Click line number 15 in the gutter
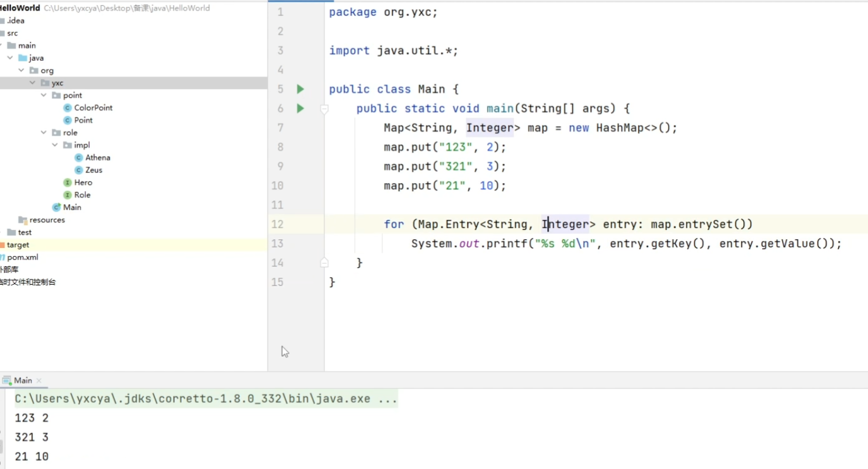This screenshot has width=868, height=469. (277, 282)
